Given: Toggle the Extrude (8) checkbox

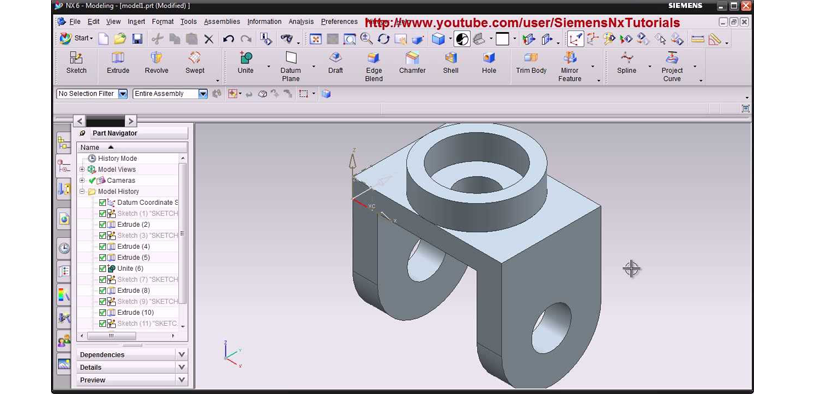Looking at the screenshot, I should point(102,291).
